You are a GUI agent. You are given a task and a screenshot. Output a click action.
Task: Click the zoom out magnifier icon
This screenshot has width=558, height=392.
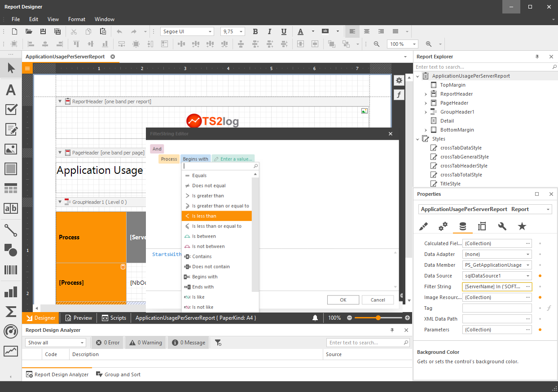(x=377, y=44)
